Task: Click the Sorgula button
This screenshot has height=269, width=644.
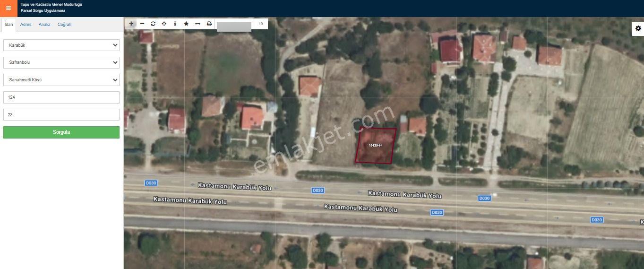Action: tap(61, 132)
